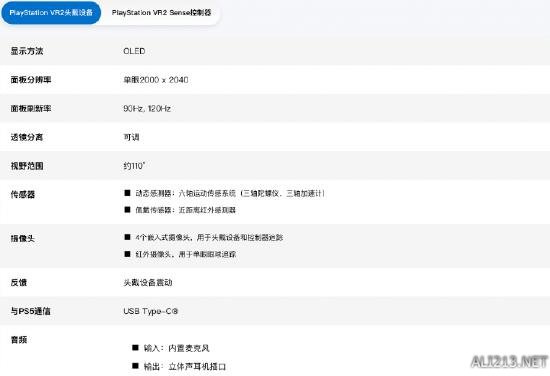Click the OLED value
Viewport: 550px width, 376px height.
[x=134, y=51]
